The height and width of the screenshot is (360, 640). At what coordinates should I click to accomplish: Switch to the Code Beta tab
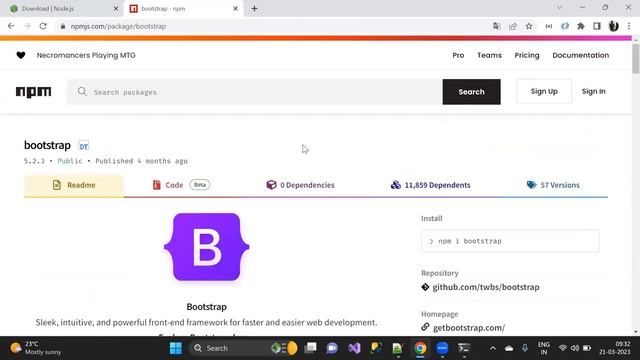pyautogui.click(x=181, y=185)
